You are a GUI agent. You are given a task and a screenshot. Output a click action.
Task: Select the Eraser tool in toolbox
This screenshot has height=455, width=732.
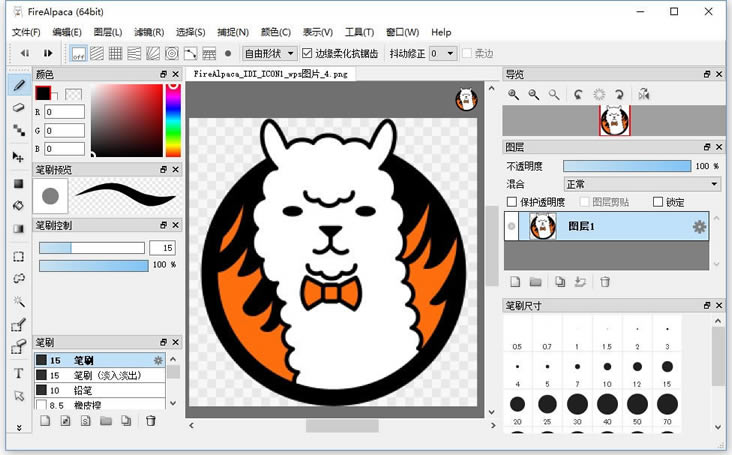coord(19,107)
